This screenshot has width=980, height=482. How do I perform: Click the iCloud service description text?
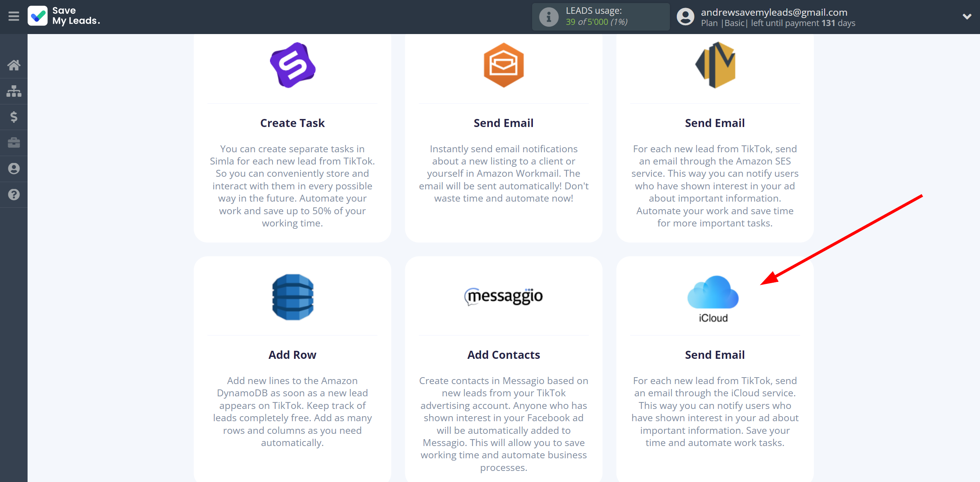pos(715,412)
